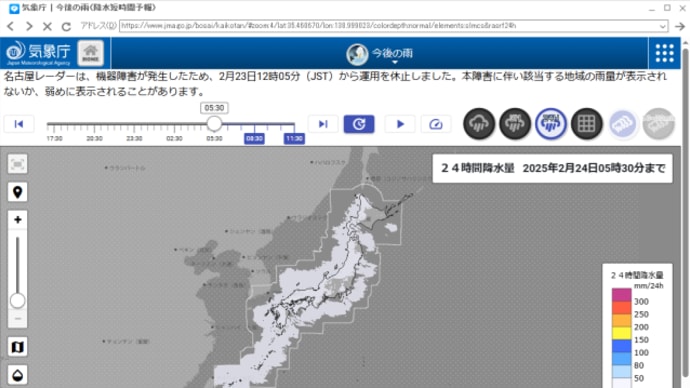Click the zoom slider handle

tap(18, 301)
